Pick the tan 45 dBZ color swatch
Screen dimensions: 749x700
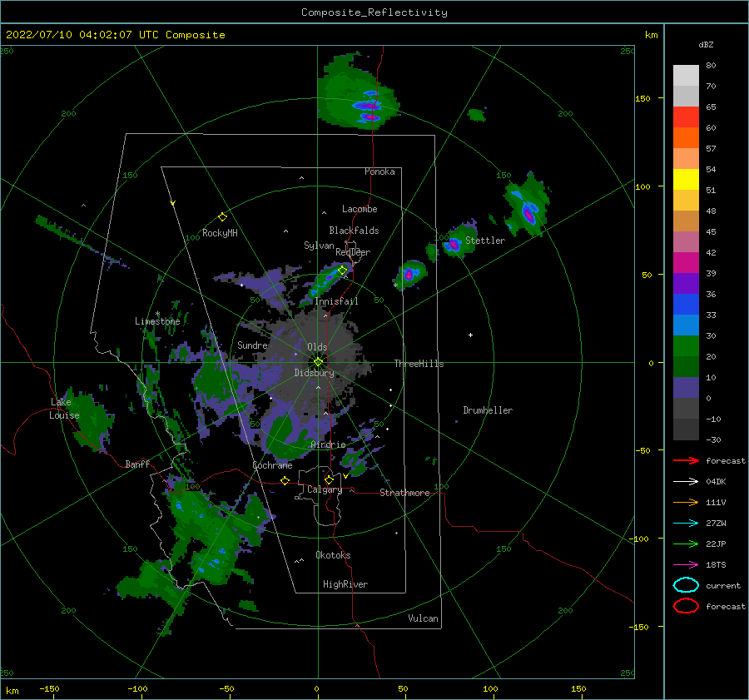coord(686,221)
